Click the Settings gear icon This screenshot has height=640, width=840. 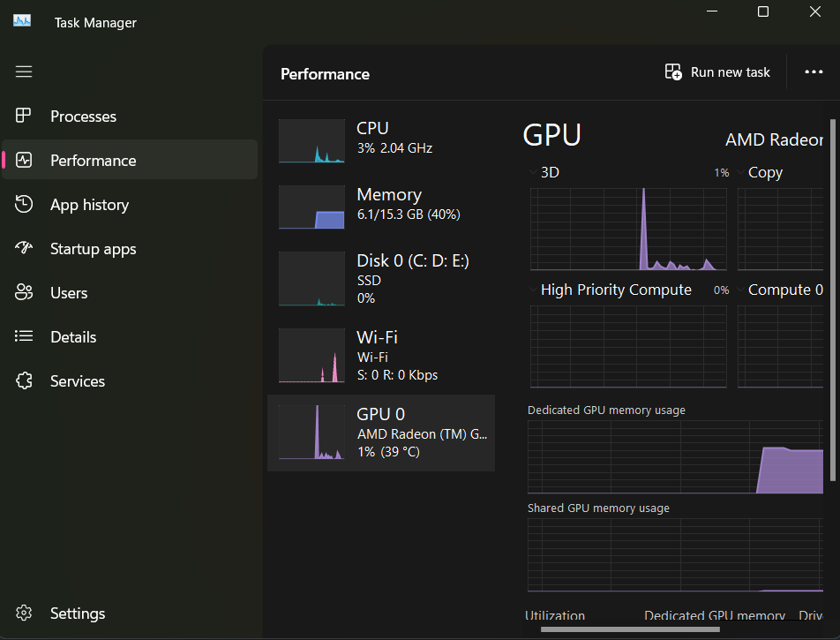(x=24, y=613)
